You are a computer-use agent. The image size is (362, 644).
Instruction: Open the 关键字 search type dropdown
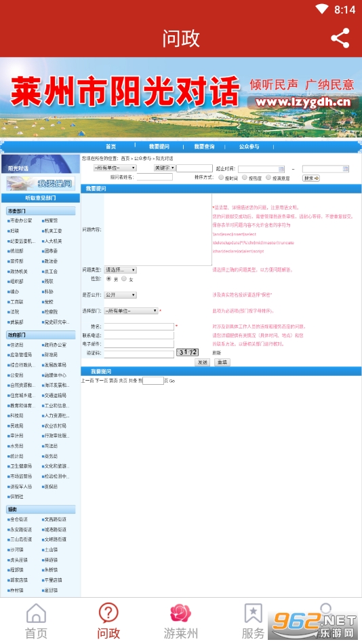pyautogui.click(x=165, y=168)
